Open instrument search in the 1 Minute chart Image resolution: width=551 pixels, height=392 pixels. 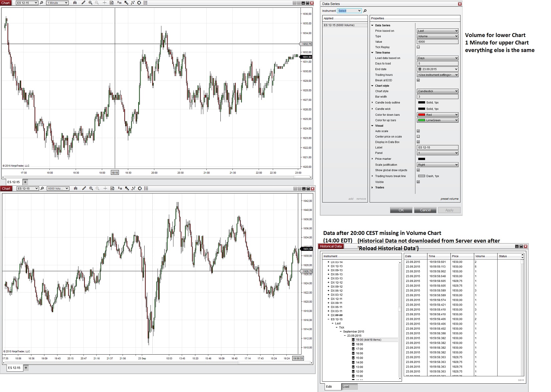[x=41, y=3]
